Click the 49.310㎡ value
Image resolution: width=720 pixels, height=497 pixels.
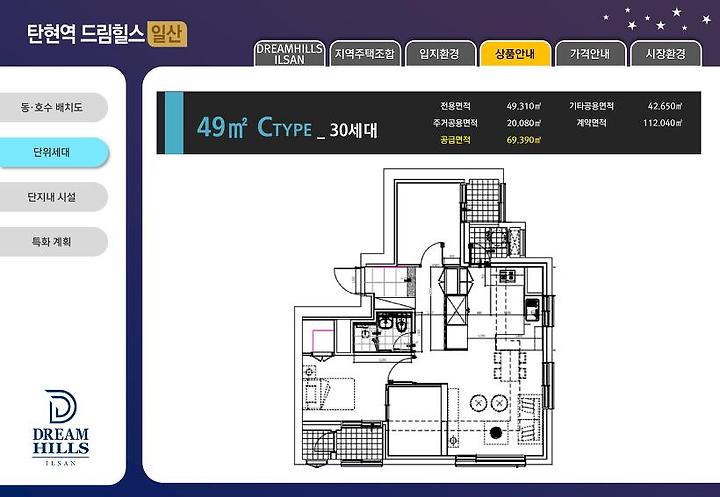click(524, 106)
